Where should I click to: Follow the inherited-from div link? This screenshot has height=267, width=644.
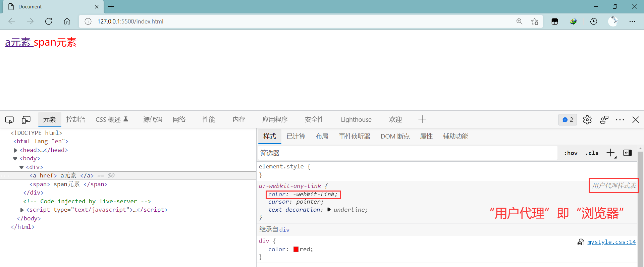[284, 230]
